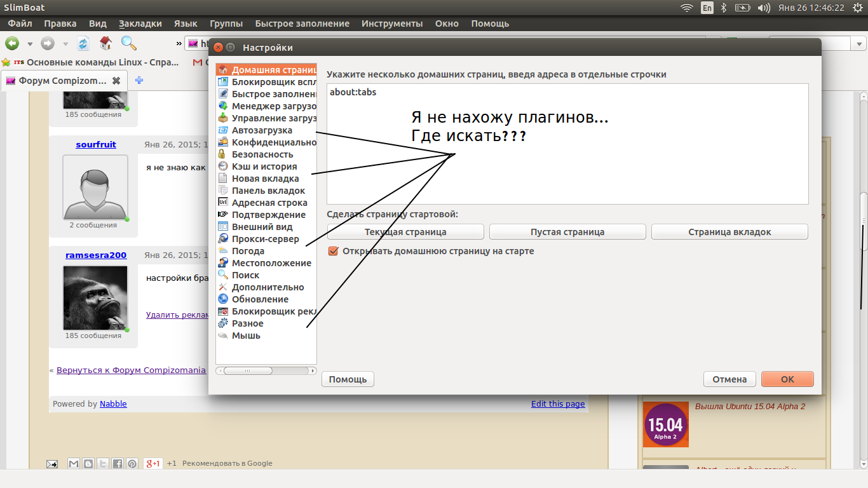Click the browser back arrow button

coord(12,44)
